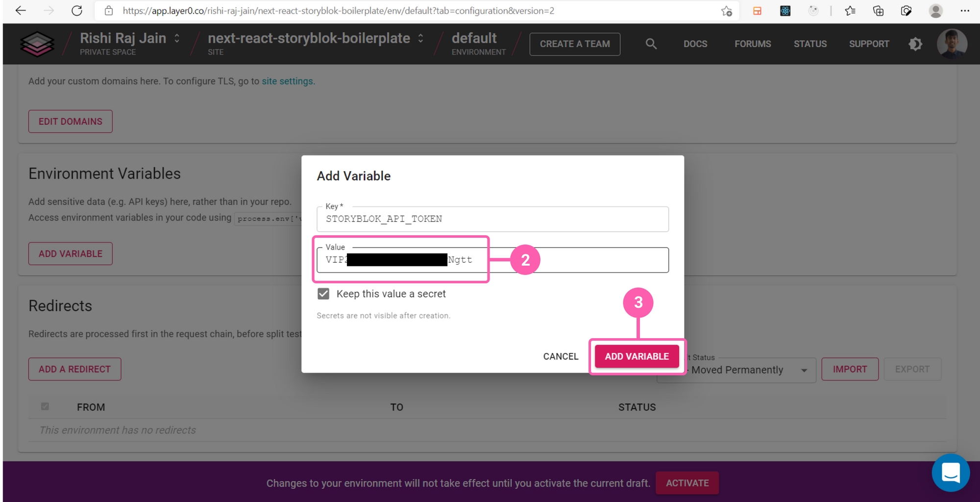Open the Moved Permanently status dropdown
Image resolution: width=980 pixels, height=502 pixels.
[736, 370]
